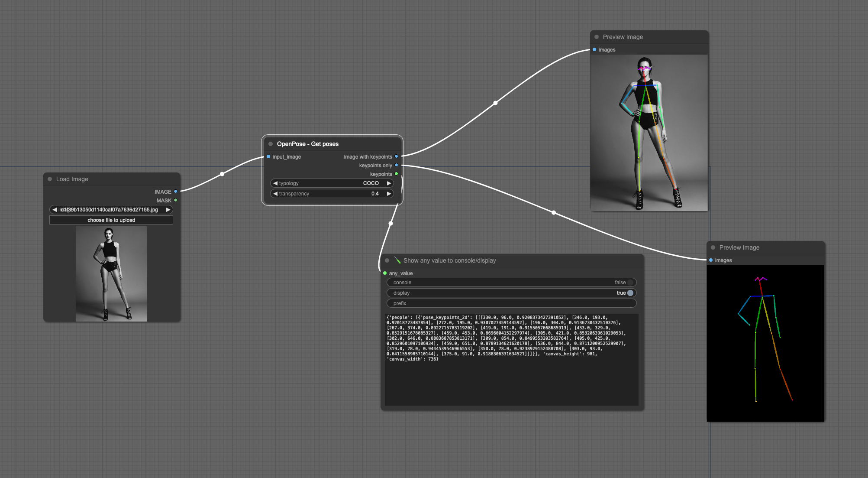Click choose file to upload
The height and width of the screenshot is (478, 868).
[x=111, y=220]
